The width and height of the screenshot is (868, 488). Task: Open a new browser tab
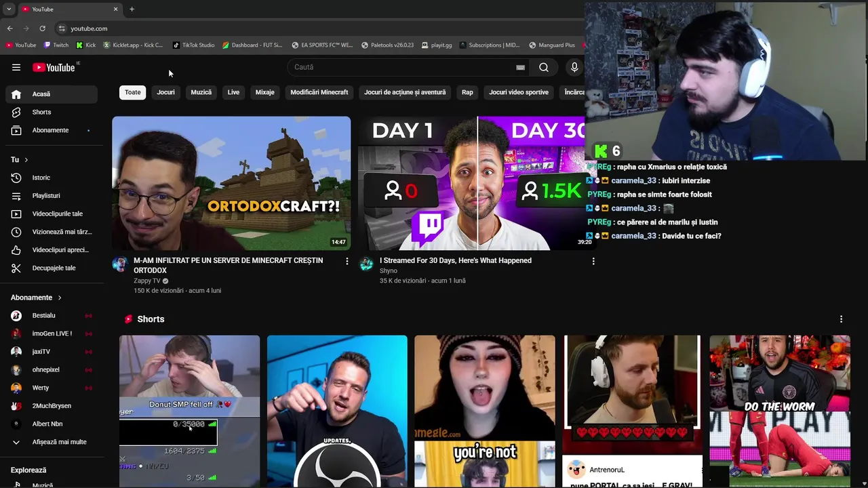pyautogui.click(x=132, y=9)
